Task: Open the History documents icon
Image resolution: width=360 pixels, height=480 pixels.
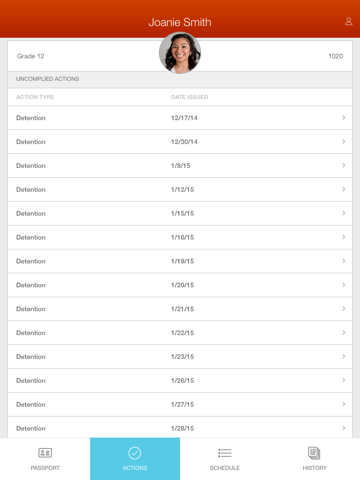Action: point(314,453)
